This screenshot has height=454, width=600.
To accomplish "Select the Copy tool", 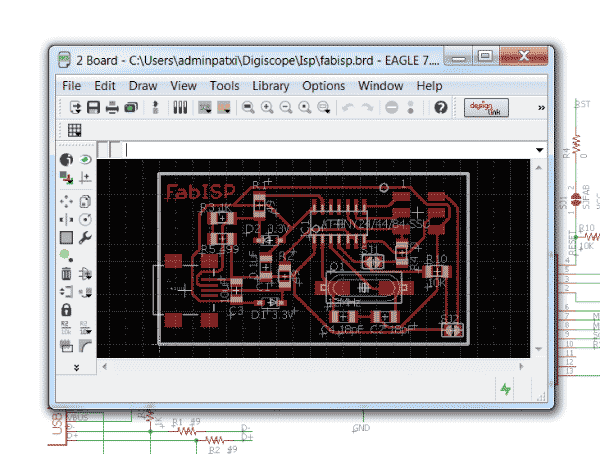I will (85, 201).
